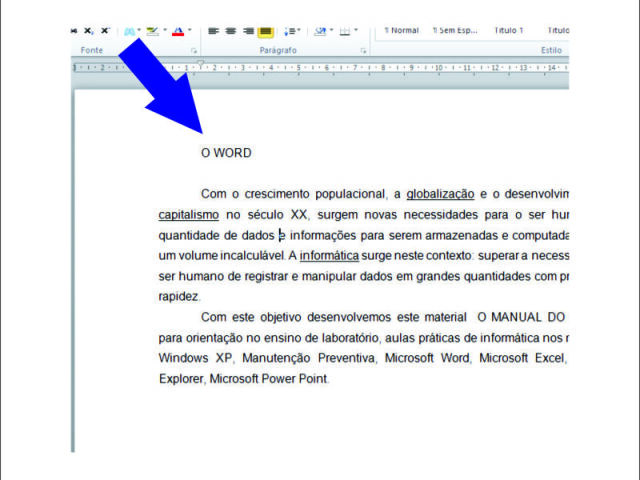Open Fonte dialog launcher
Viewport: 640px width, 480px height.
[x=194, y=51]
